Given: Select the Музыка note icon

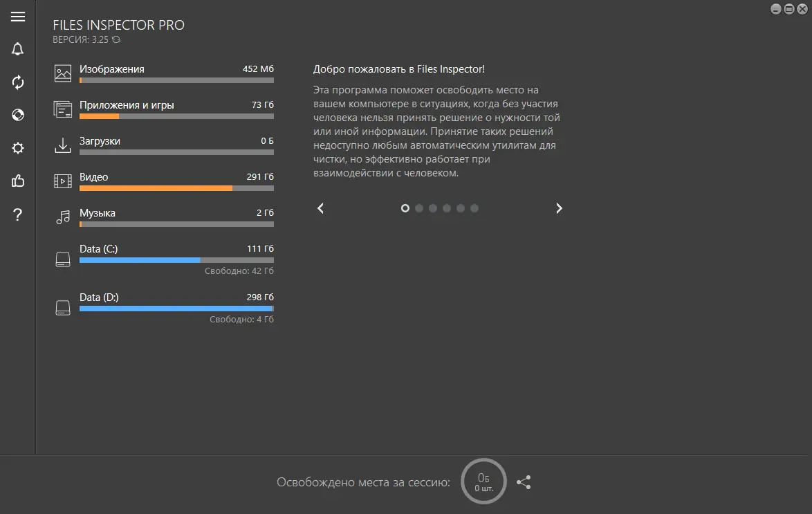Looking at the screenshot, I should point(63,216).
